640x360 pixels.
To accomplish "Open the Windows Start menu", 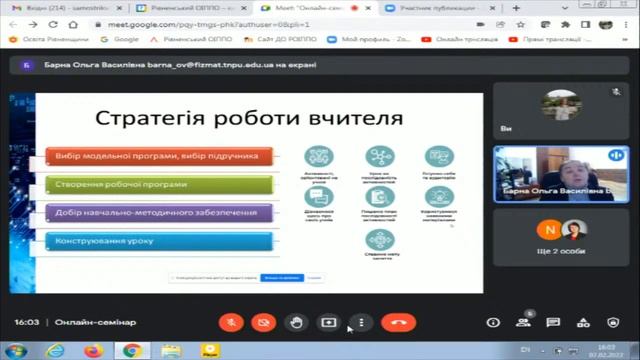I will (16, 351).
